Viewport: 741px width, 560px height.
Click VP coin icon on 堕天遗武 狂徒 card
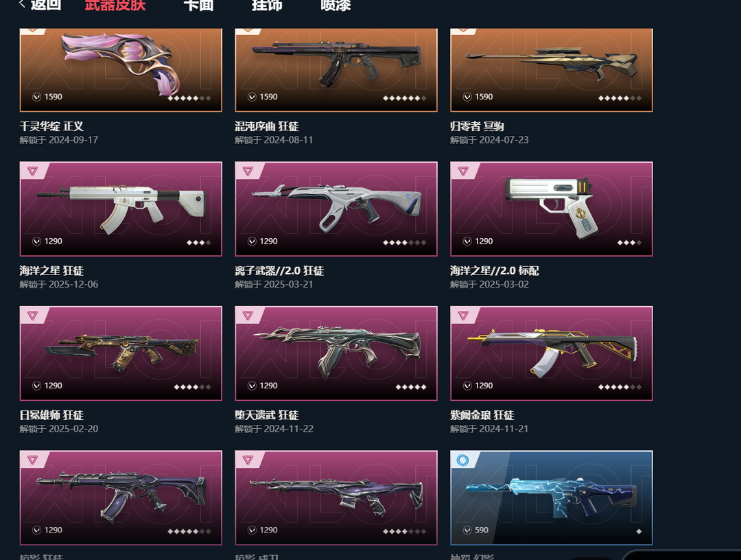[x=252, y=386]
